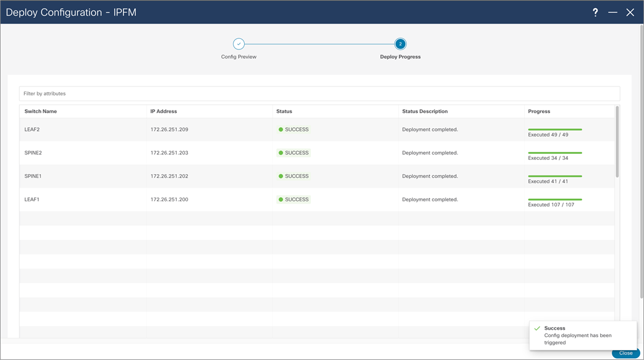Image resolution: width=644 pixels, height=360 pixels.
Task: Click the 'Executed 34 / 34' text
Action: coord(548,158)
